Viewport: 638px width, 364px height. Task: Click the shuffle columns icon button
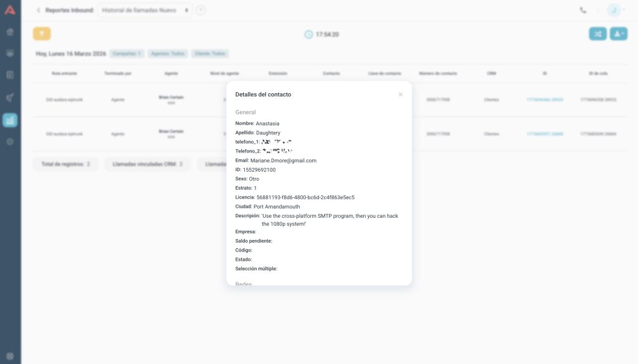tap(598, 34)
